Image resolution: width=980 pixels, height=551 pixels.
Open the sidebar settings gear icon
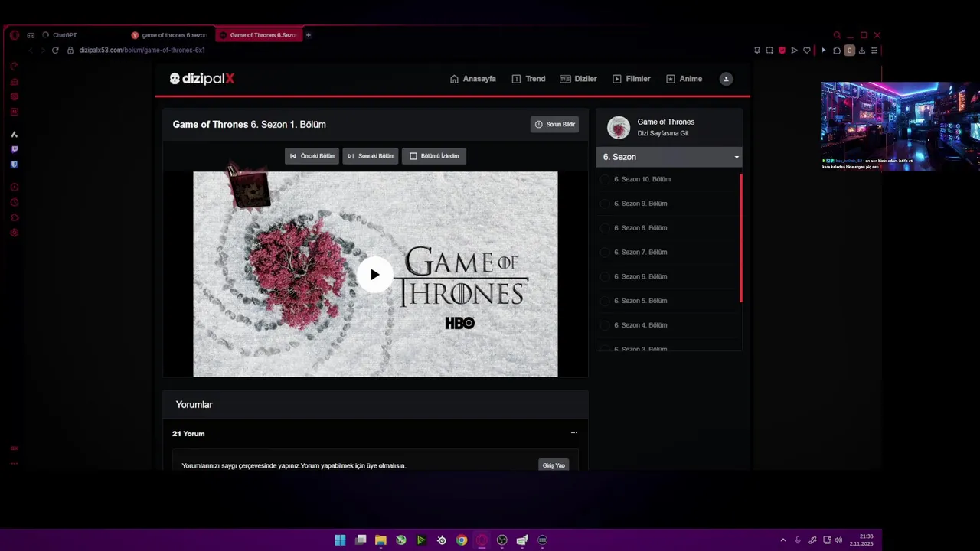click(x=15, y=233)
